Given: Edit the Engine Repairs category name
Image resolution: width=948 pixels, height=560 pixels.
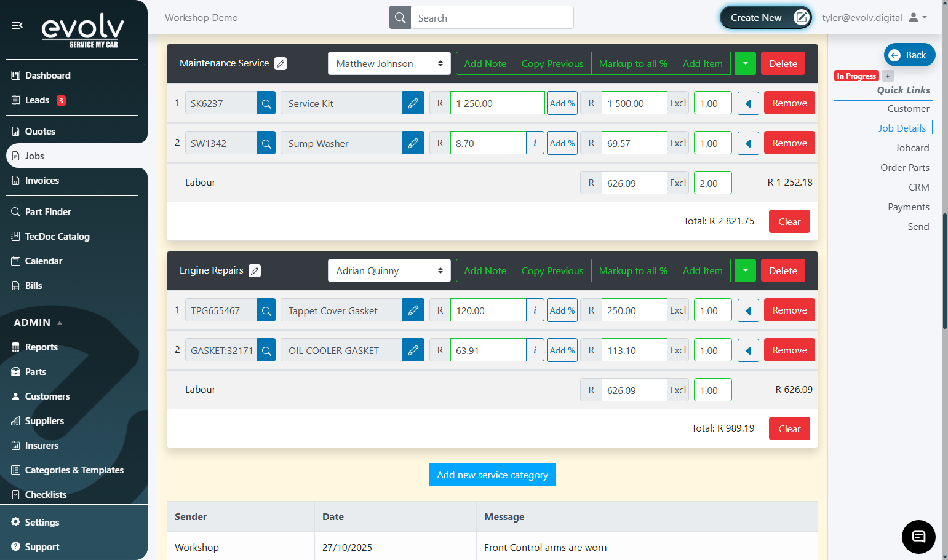Looking at the screenshot, I should click(x=255, y=270).
